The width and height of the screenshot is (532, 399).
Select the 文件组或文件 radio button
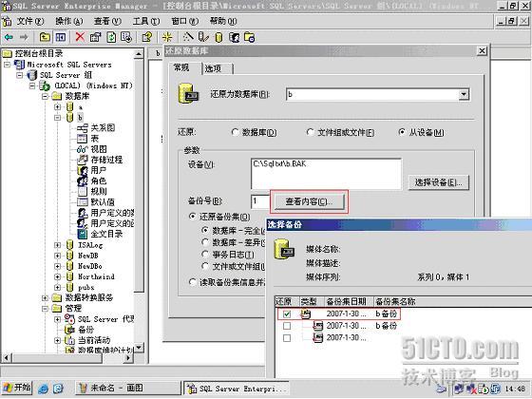(x=310, y=132)
